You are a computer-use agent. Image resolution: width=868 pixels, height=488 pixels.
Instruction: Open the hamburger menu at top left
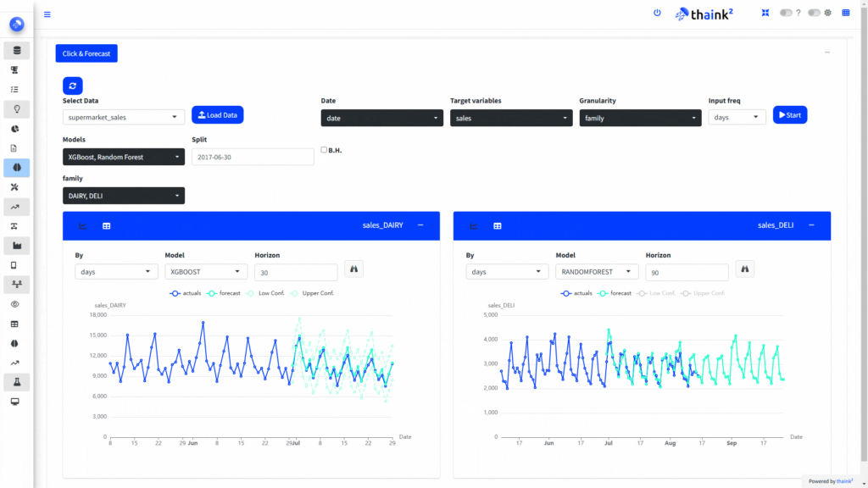[x=47, y=14]
